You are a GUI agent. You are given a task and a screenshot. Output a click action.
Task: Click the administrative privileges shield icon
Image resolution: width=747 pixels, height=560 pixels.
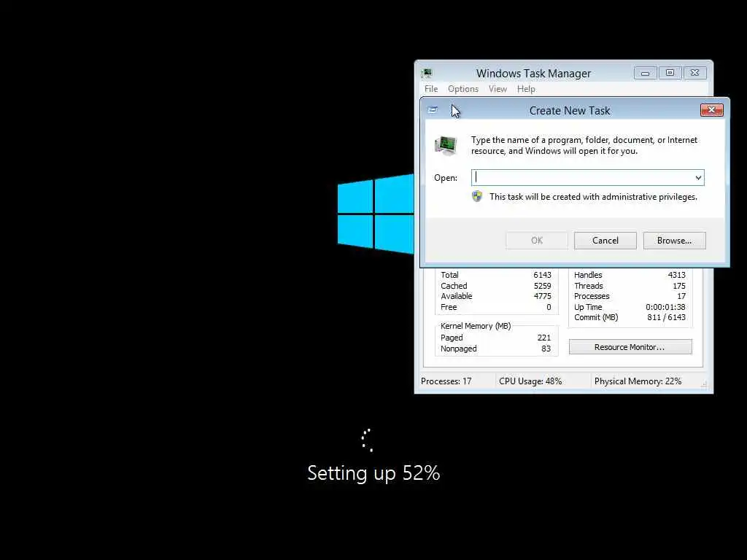point(477,196)
